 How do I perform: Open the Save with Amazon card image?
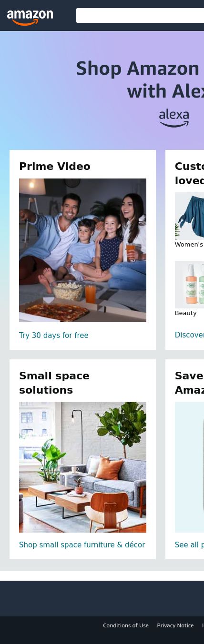[x=189, y=467]
